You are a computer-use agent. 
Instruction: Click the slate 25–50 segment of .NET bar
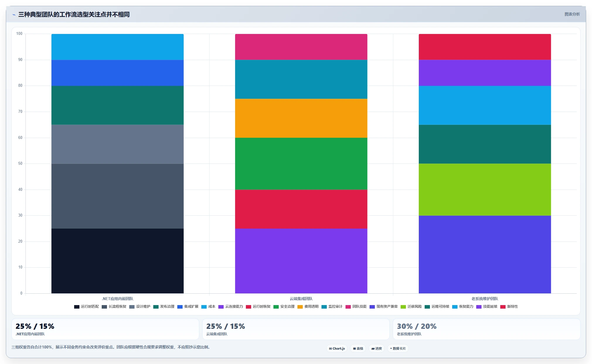point(118,196)
